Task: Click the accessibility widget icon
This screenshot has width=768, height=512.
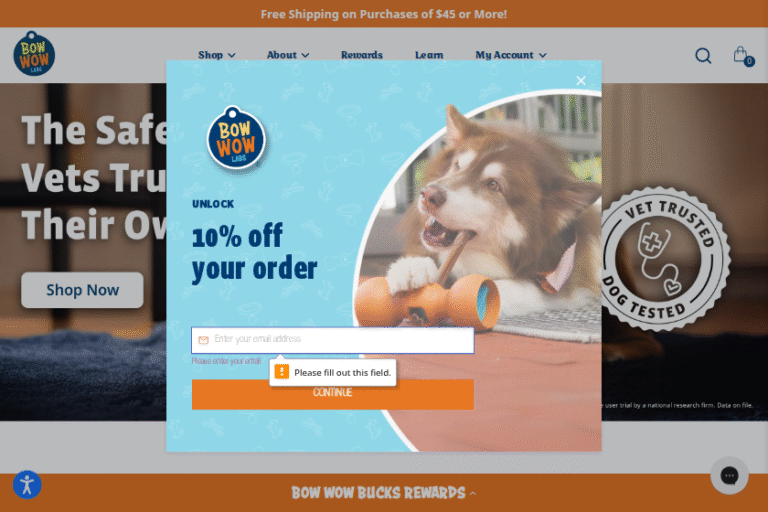Action: pos(27,485)
